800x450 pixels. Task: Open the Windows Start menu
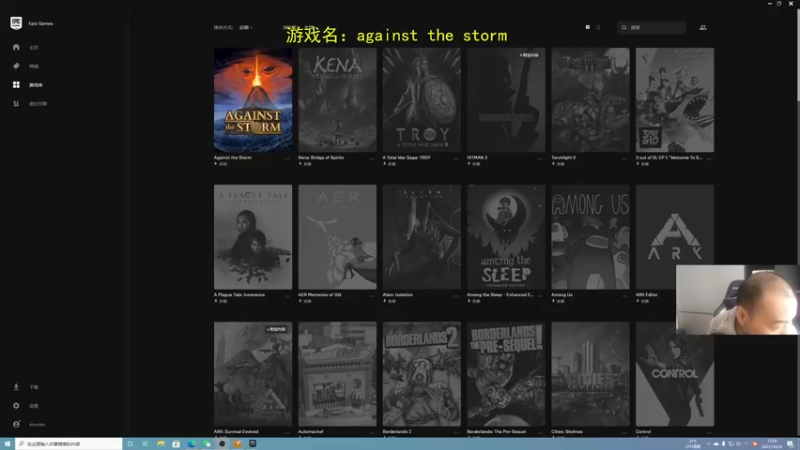coord(7,444)
